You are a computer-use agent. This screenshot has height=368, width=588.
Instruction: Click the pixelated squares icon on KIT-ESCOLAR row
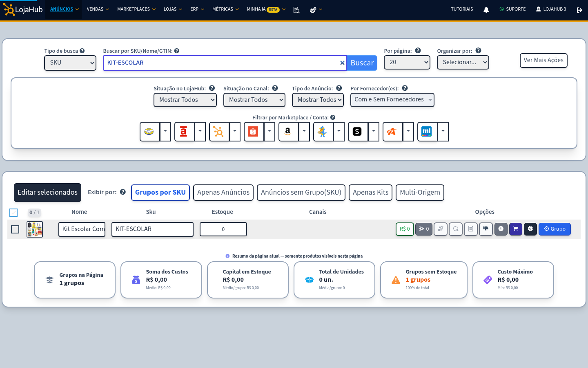pos(441,229)
